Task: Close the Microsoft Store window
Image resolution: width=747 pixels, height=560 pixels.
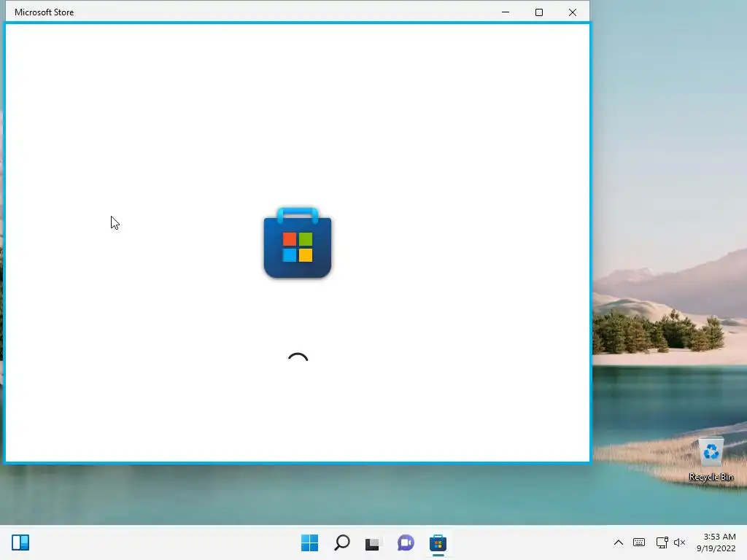Action: (x=573, y=12)
